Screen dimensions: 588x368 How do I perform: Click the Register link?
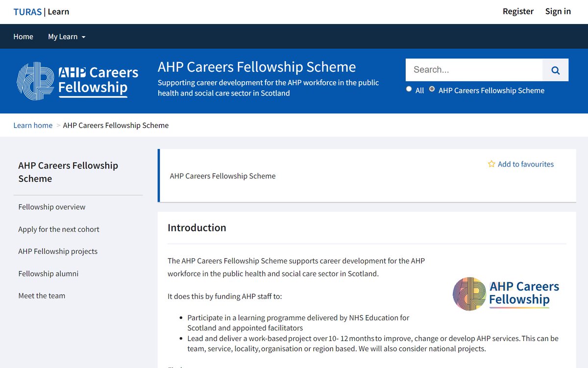[518, 11]
